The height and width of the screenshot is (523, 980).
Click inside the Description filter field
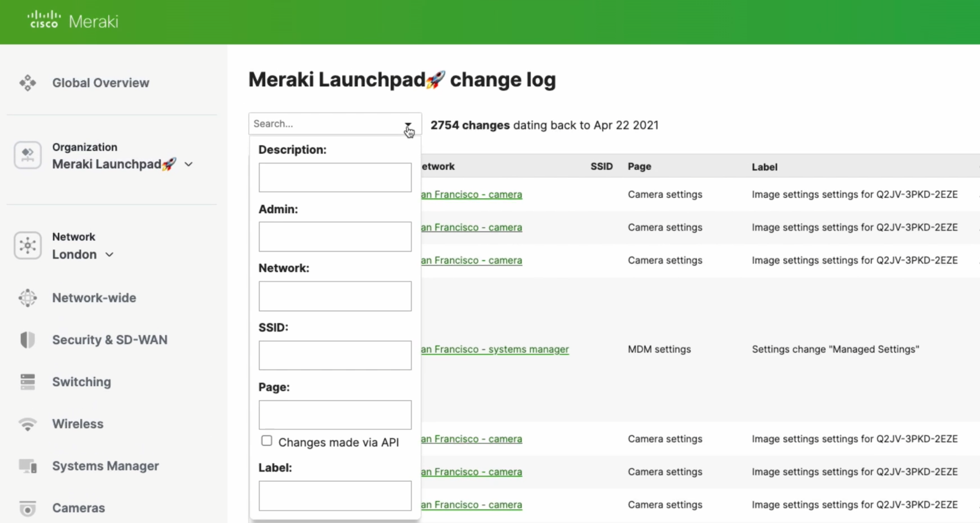pos(335,177)
